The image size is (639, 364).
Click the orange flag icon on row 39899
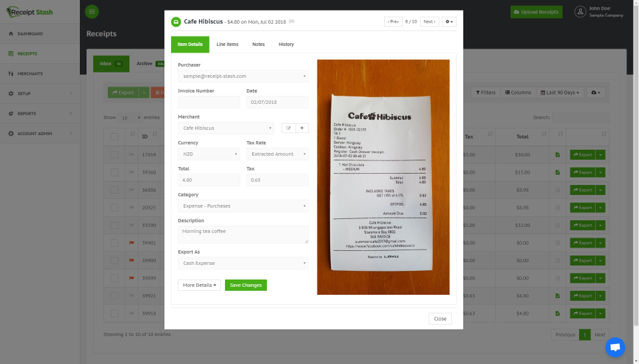pyautogui.click(x=132, y=278)
